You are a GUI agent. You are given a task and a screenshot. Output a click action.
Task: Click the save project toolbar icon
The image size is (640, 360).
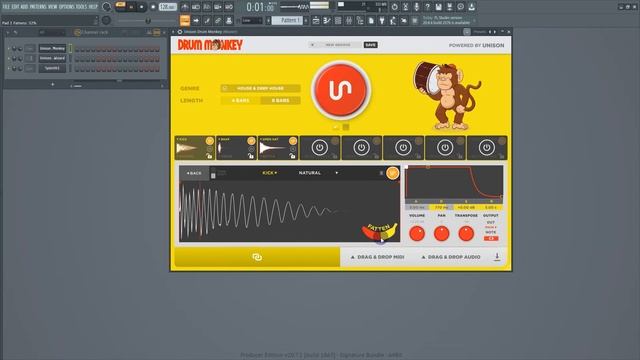(438, 7)
